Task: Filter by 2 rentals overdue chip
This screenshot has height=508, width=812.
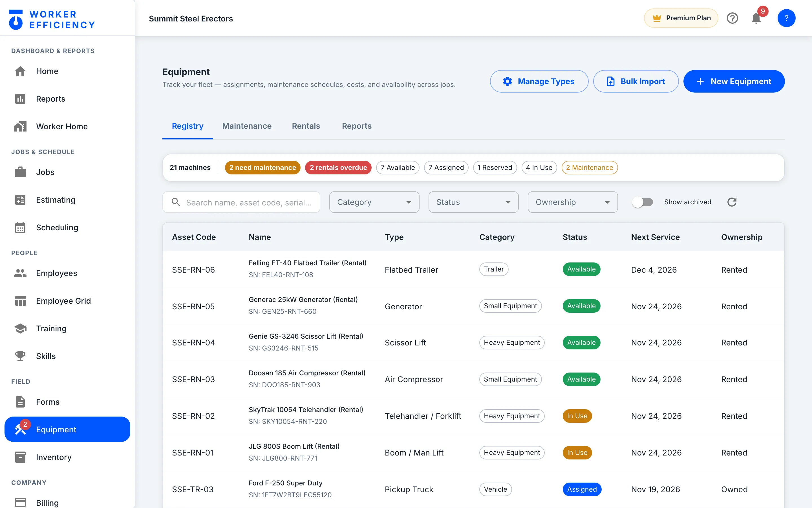Action: 338,168
